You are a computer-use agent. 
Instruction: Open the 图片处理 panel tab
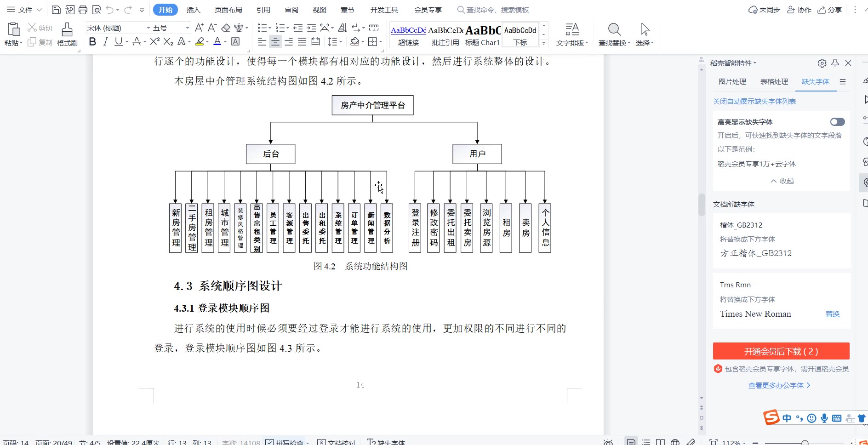[732, 81]
